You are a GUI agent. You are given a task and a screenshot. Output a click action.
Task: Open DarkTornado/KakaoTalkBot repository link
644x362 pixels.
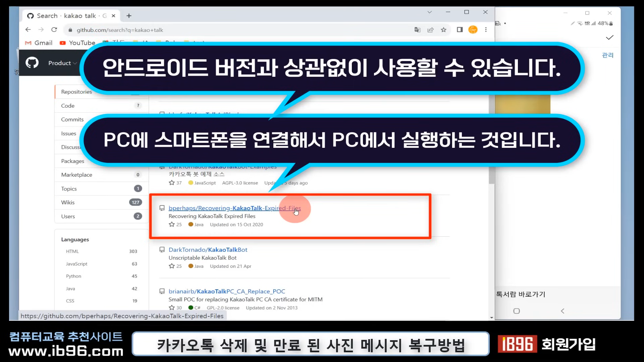(x=208, y=250)
